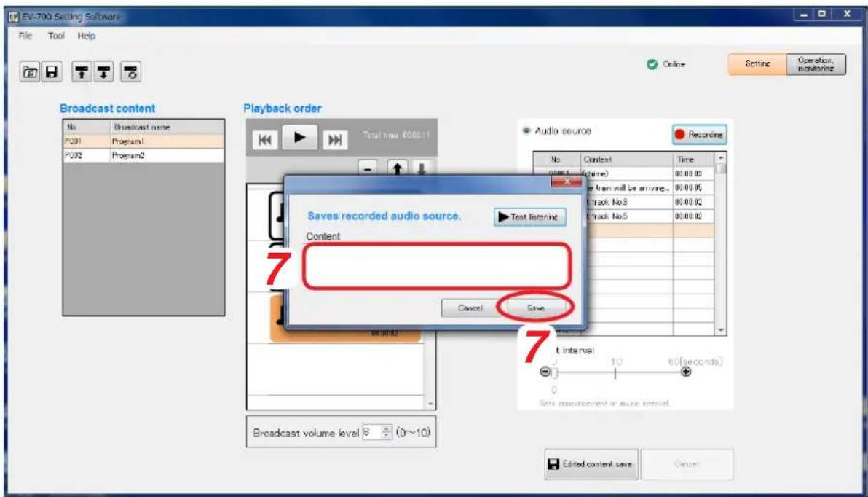Select Program1 row in Broadcast content
This screenshot has width=868, height=497.
pos(144,141)
